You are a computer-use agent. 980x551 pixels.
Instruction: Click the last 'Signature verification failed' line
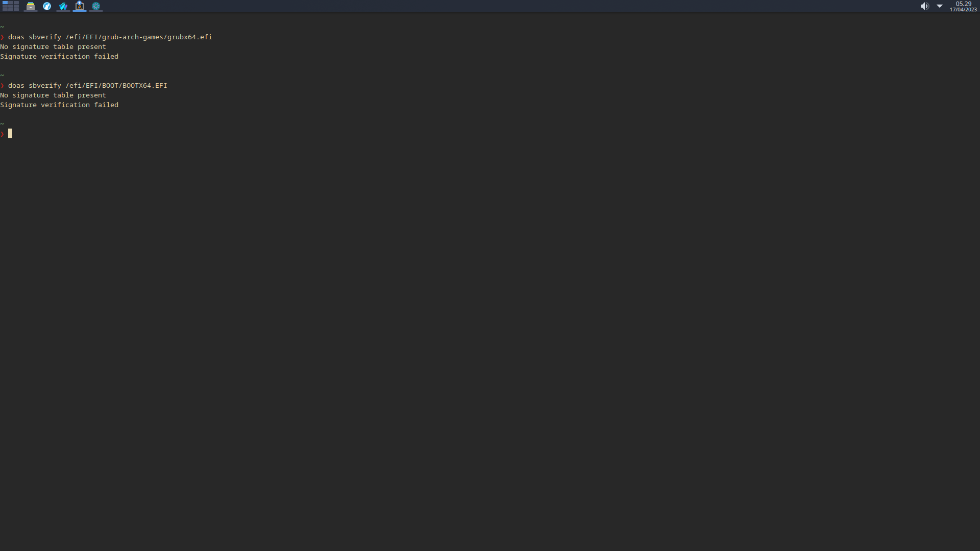coord(59,105)
